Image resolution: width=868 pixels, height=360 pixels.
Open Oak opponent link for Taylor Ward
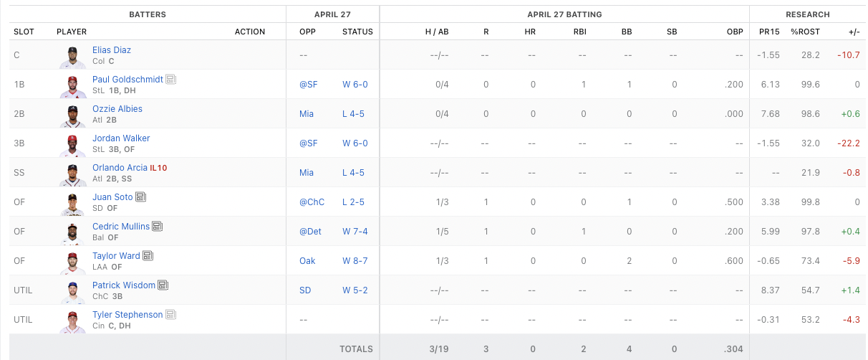pos(307,261)
